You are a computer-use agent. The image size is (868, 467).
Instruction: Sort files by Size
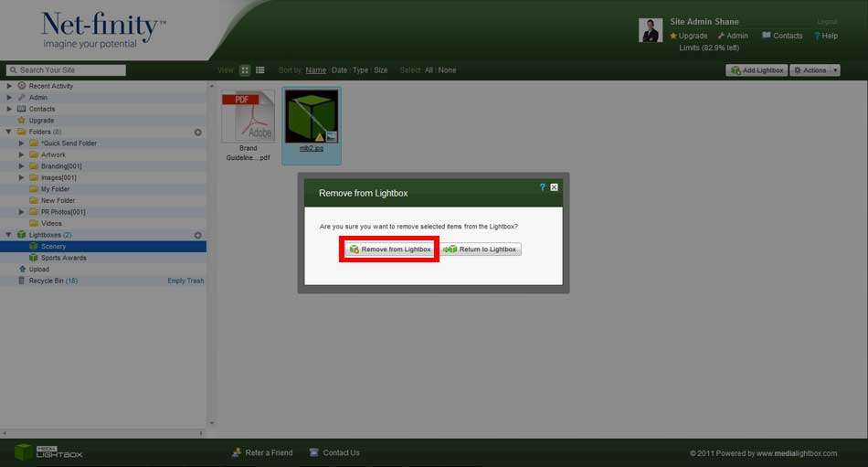point(380,70)
